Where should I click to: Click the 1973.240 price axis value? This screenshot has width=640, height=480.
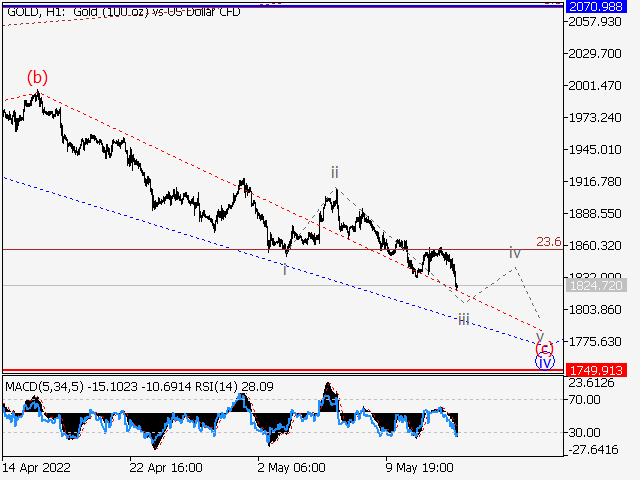[595, 118]
